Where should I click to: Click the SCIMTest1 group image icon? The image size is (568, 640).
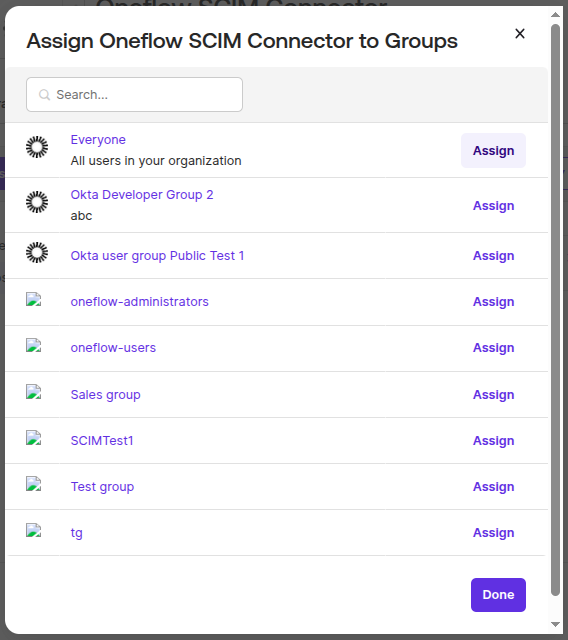click(x=33, y=438)
